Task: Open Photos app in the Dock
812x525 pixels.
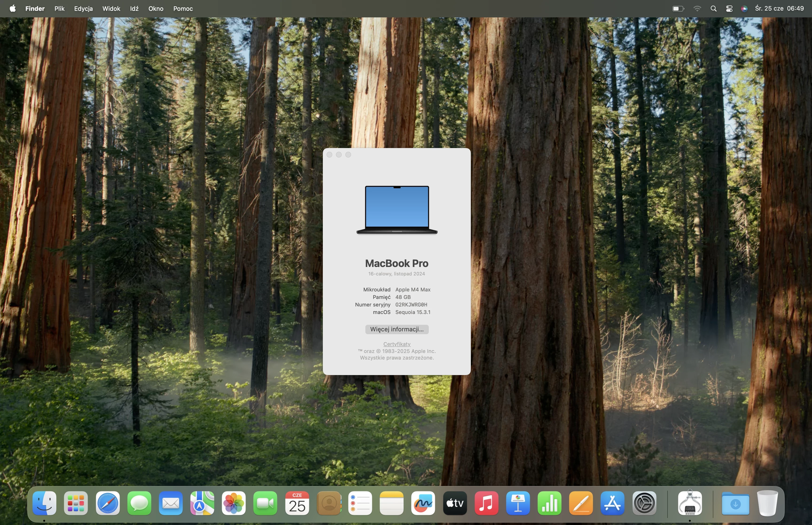Action: click(x=234, y=503)
